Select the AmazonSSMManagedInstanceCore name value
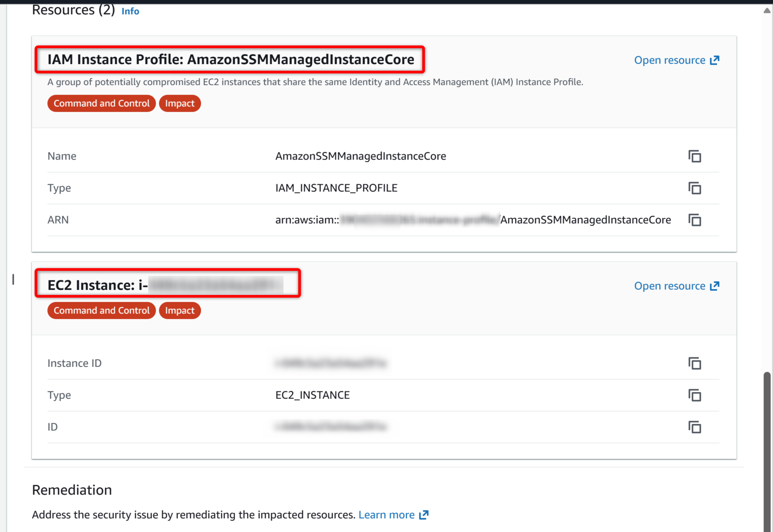The width and height of the screenshot is (773, 532). coord(361,156)
